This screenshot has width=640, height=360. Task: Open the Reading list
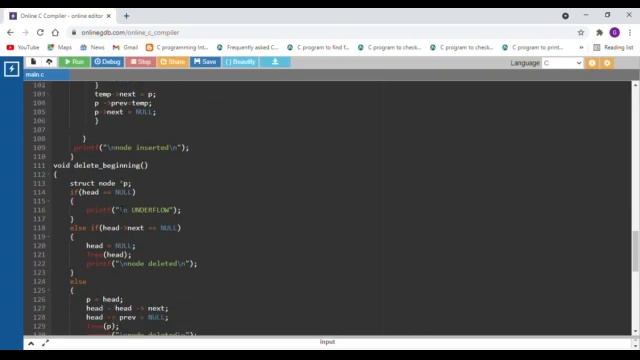tap(613, 47)
